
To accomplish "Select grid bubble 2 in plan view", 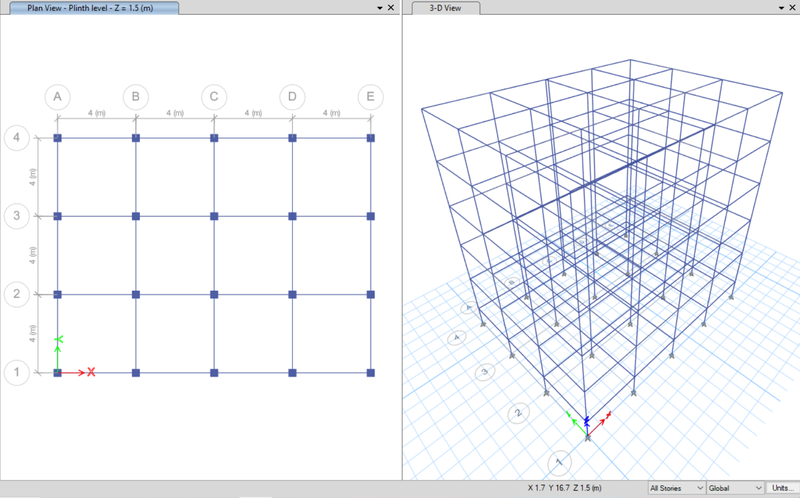I will pyautogui.click(x=17, y=294).
